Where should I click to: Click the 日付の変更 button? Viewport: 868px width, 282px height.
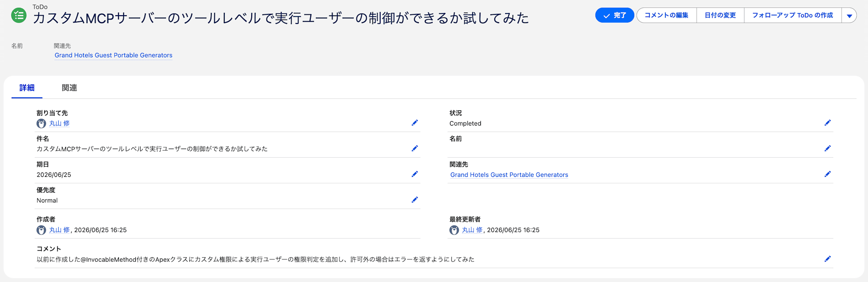720,15
